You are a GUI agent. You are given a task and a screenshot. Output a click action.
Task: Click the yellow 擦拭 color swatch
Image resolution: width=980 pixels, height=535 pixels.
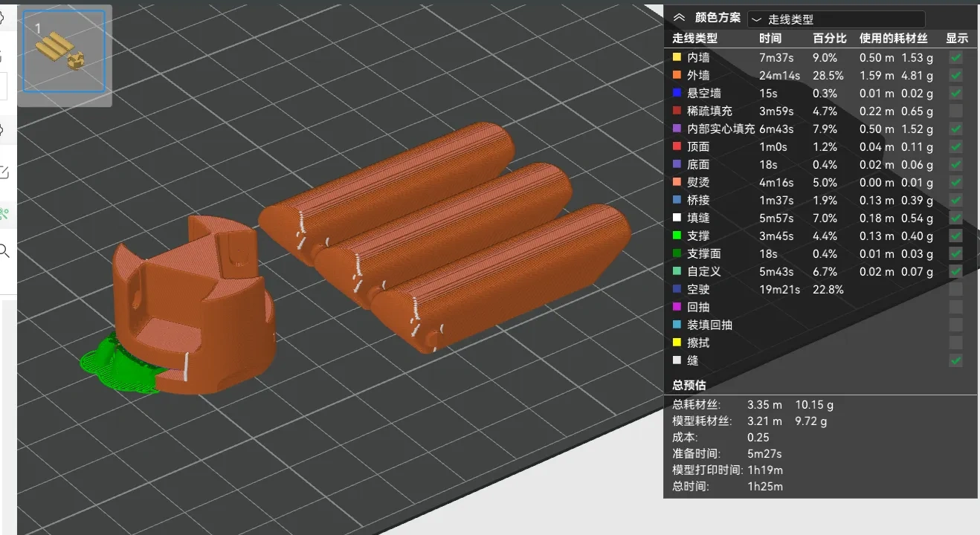coord(677,343)
